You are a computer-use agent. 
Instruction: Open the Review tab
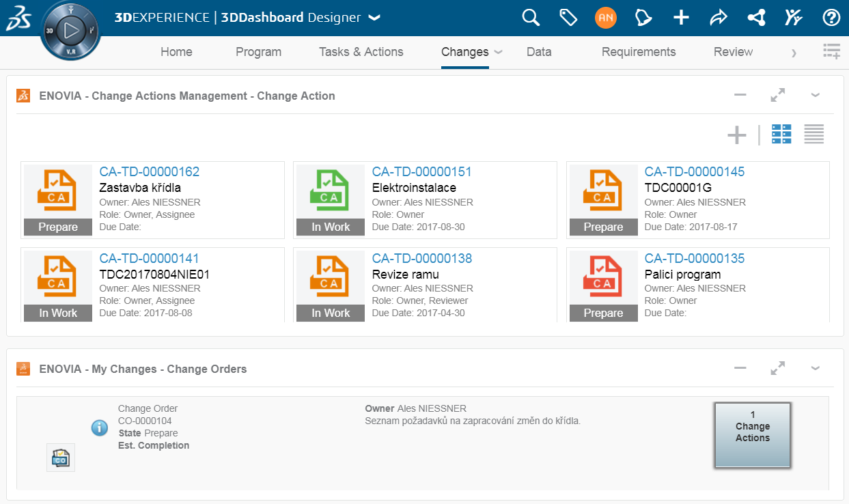733,52
